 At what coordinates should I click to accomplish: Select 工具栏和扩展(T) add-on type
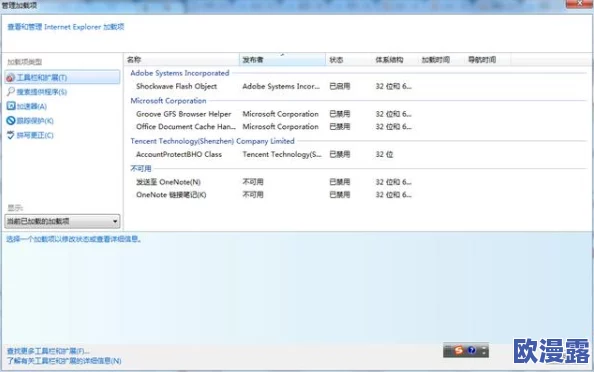click(63, 77)
